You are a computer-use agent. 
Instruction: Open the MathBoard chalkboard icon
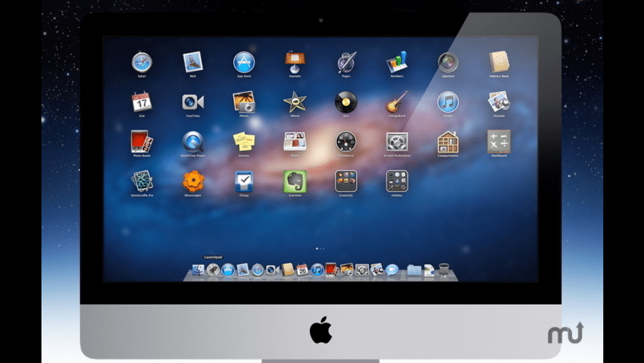(x=499, y=141)
